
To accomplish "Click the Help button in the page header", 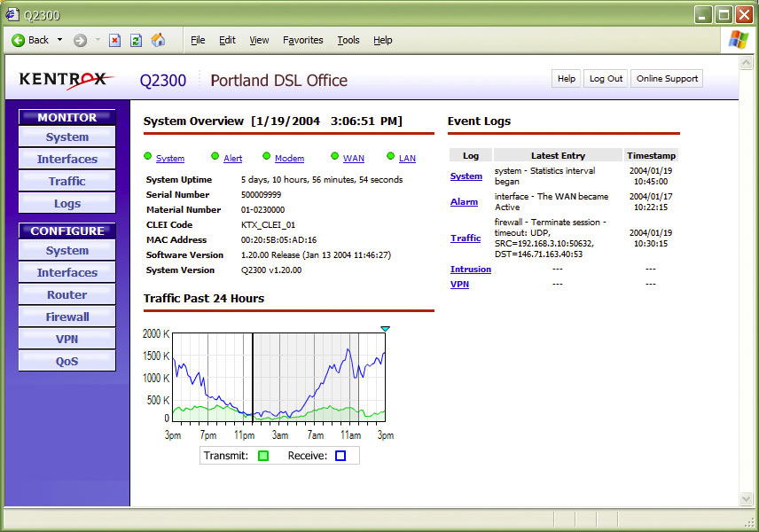I will point(567,78).
